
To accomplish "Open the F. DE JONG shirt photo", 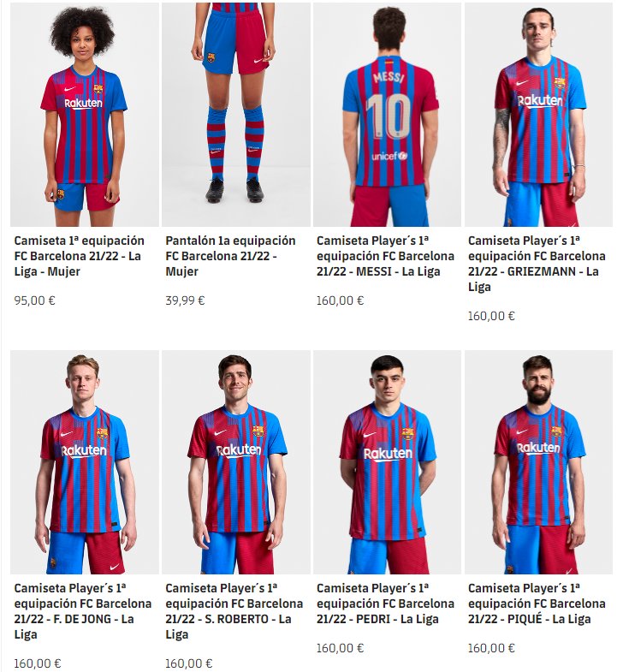I will 85,462.
